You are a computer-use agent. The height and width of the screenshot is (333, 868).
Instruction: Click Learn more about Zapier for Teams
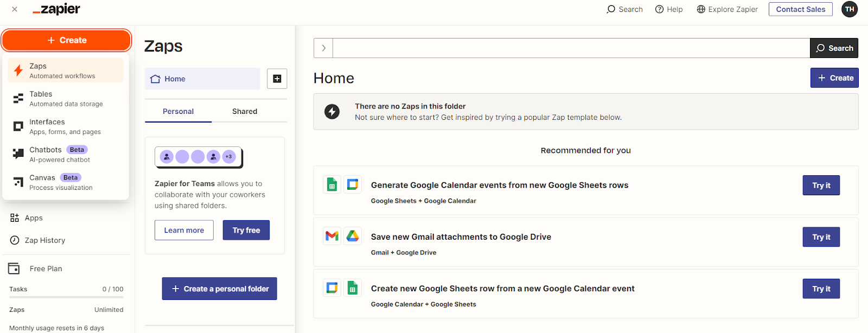[x=184, y=230]
